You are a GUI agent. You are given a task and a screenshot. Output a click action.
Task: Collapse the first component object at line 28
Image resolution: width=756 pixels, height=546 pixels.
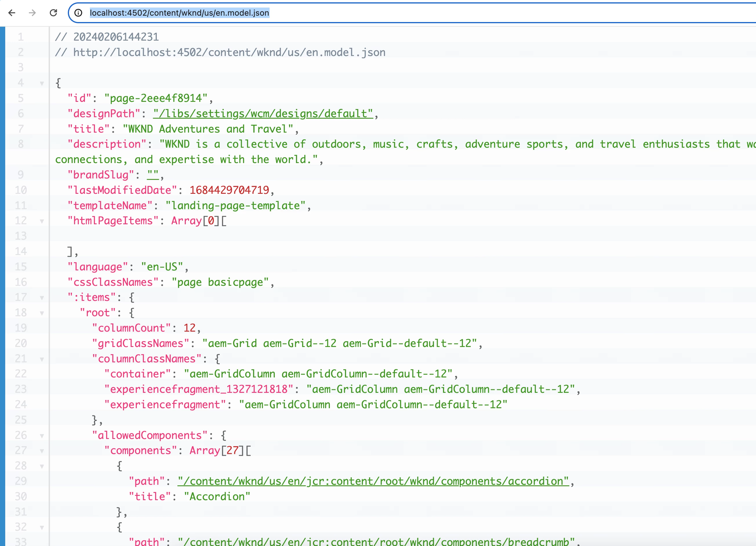(x=42, y=466)
